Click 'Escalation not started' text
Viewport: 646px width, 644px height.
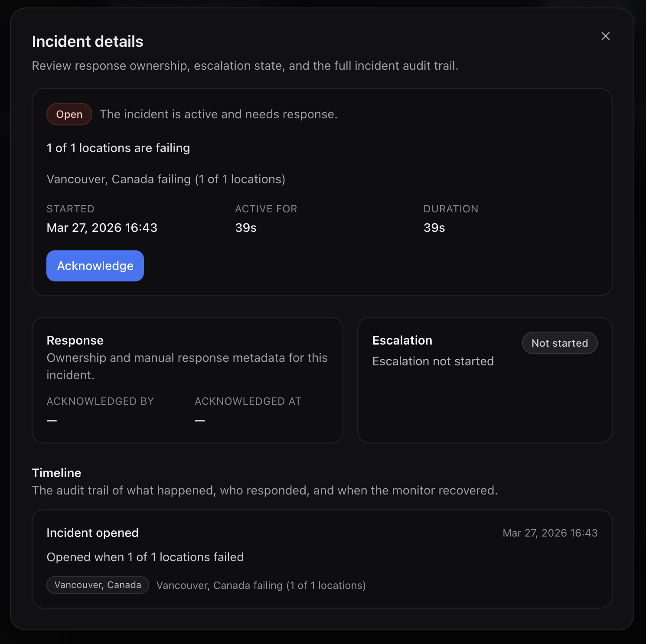click(x=433, y=361)
